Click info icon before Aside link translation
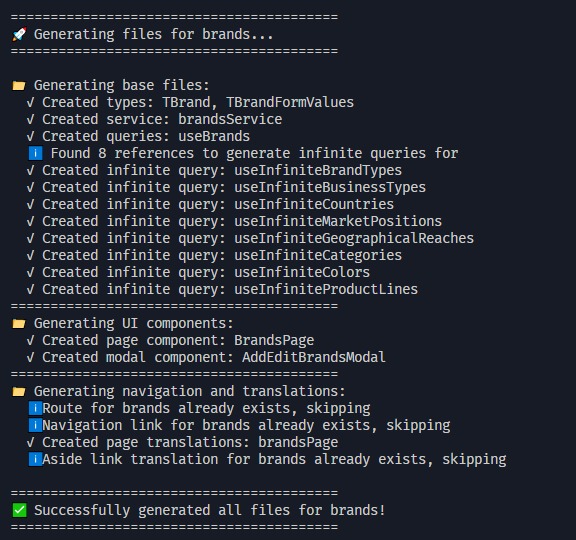This screenshot has height=540, width=576. [x=36, y=459]
